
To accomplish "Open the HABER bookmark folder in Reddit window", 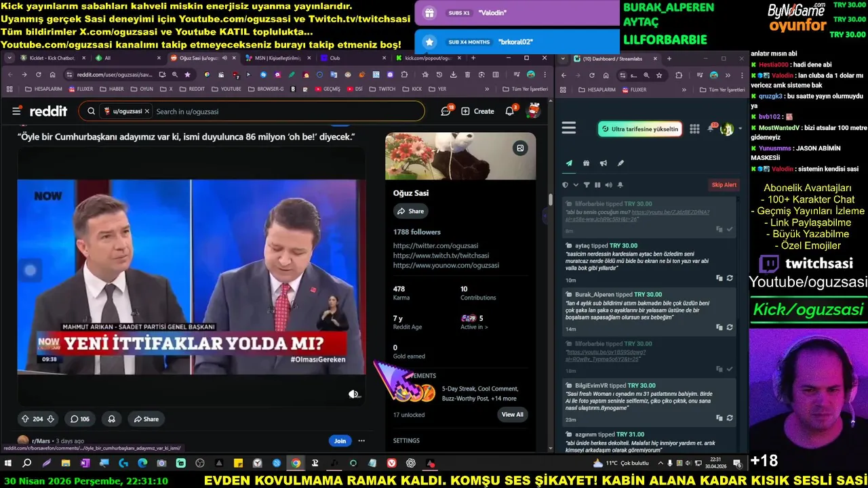I will [113, 89].
